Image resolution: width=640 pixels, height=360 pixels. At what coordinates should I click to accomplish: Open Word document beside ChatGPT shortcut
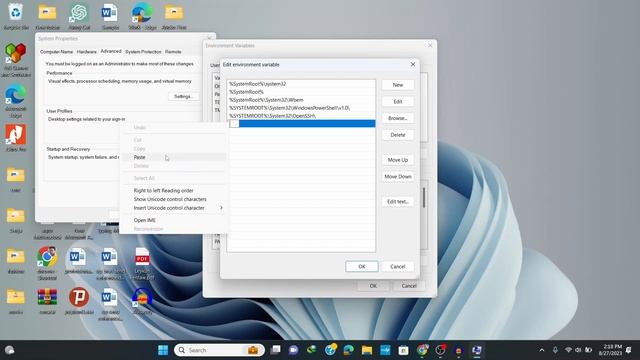tap(110, 16)
